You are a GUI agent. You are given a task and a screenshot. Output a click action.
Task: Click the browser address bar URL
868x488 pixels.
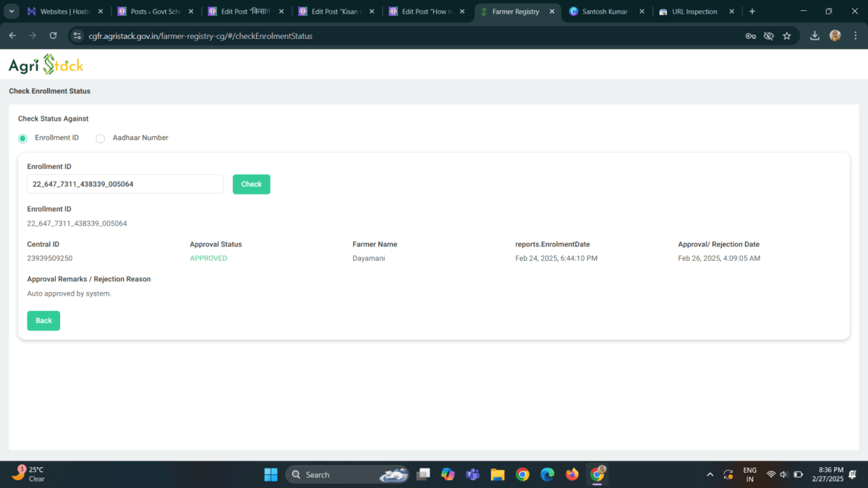[x=201, y=35]
